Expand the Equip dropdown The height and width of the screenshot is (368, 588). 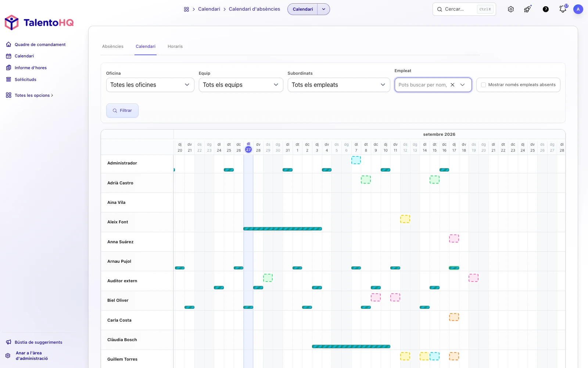point(241,85)
